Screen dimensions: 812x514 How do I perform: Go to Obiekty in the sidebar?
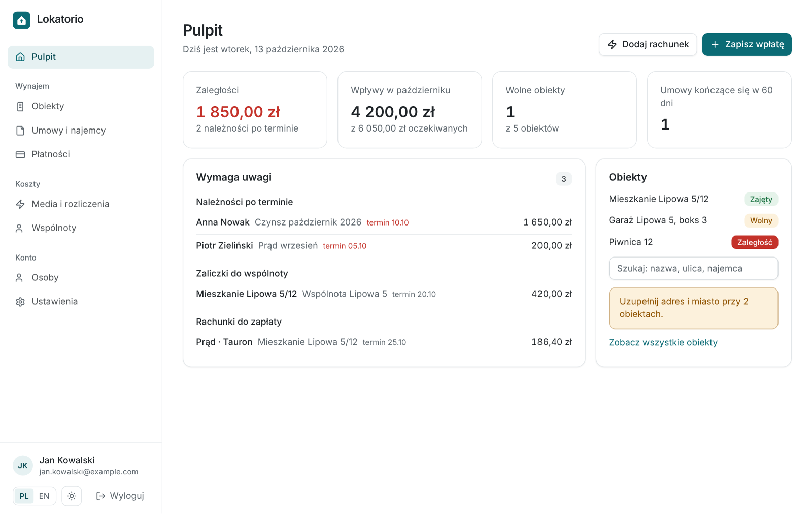[81, 106]
